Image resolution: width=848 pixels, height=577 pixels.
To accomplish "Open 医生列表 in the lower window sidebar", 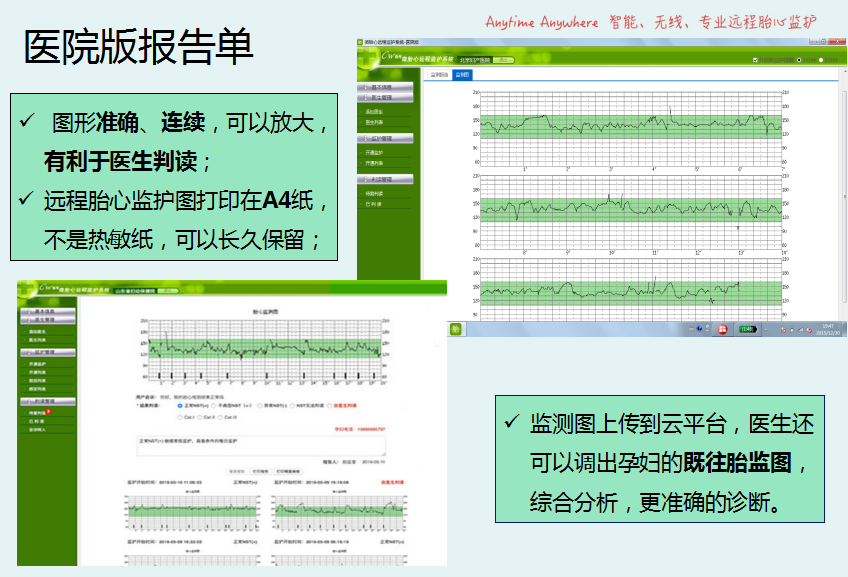I will point(37,340).
